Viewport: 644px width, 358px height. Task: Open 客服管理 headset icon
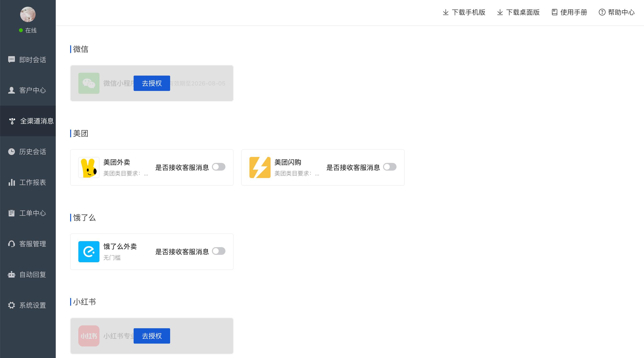[12, 244]
